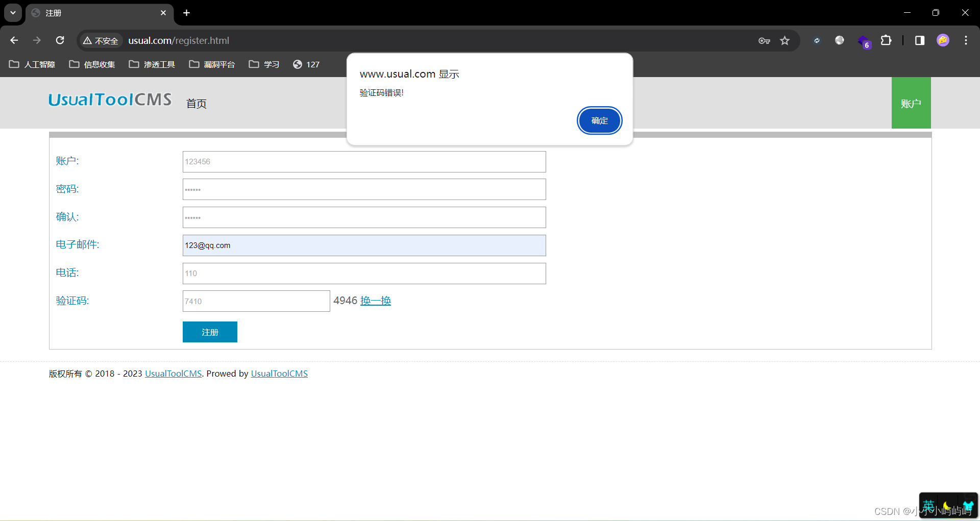Click the blue 注册 submit button
Image resolution: width=980 pixels, height=521 pixels.
[x=210, y=332]
